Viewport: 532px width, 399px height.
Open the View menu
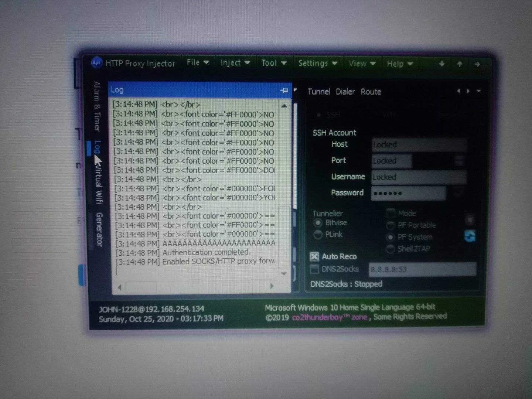pos(362,64)
